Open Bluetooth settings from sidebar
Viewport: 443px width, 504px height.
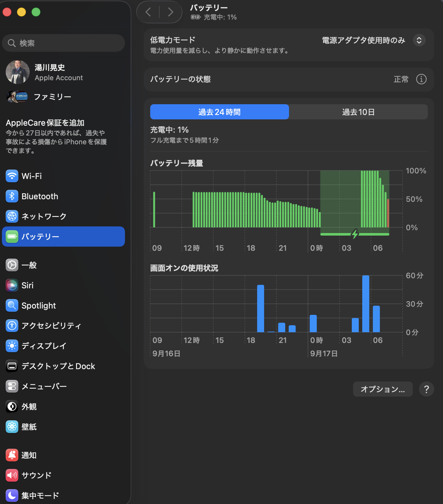coord(63,196)
